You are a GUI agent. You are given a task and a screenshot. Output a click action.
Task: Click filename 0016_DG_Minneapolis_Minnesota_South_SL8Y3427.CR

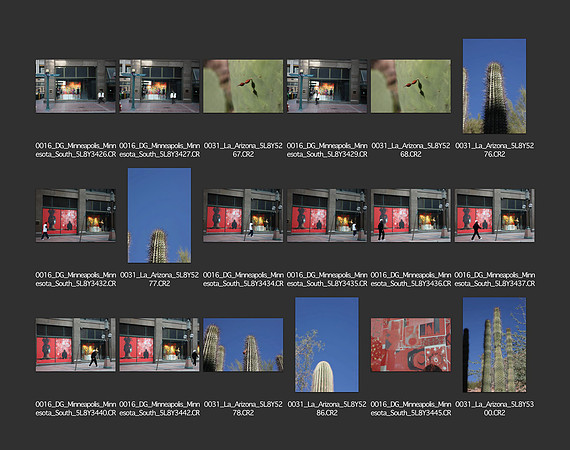159,150
